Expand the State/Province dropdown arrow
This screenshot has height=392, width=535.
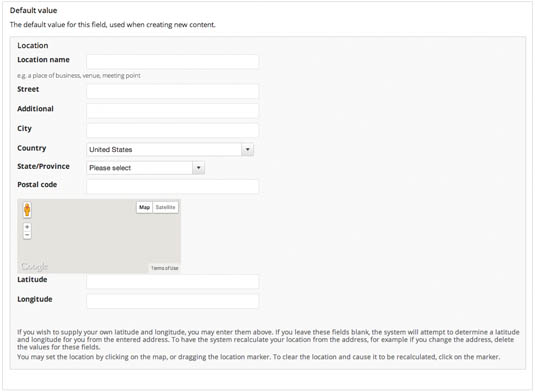(199, 168)
